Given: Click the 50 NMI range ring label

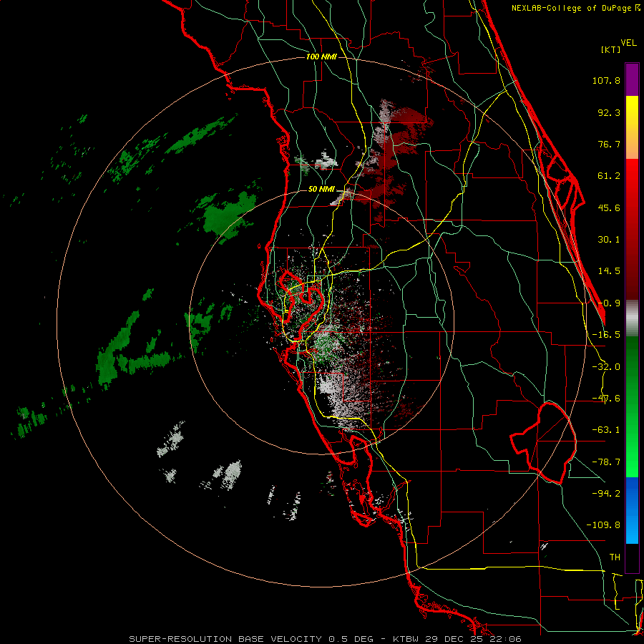Looking at the screenshot, I should click(321, 190).
